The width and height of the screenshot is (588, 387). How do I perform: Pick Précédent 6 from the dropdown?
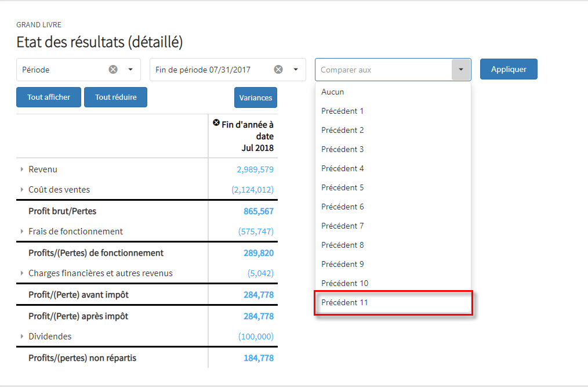[x=343, y=207]
